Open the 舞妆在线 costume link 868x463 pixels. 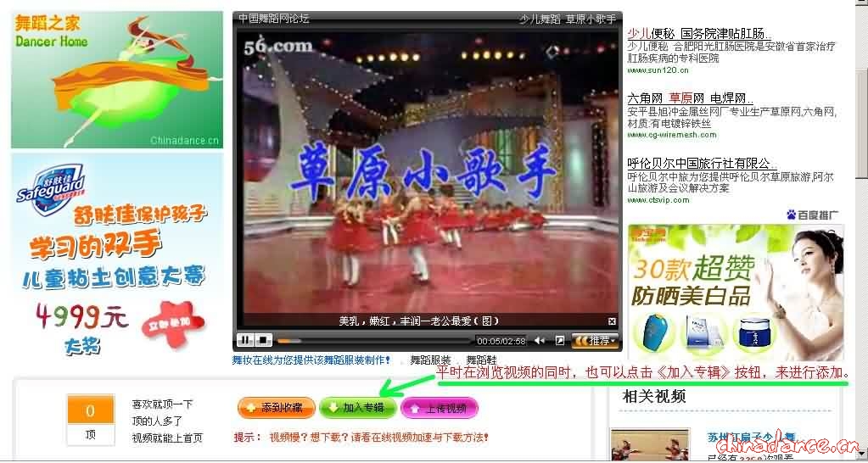pos(311,360)
